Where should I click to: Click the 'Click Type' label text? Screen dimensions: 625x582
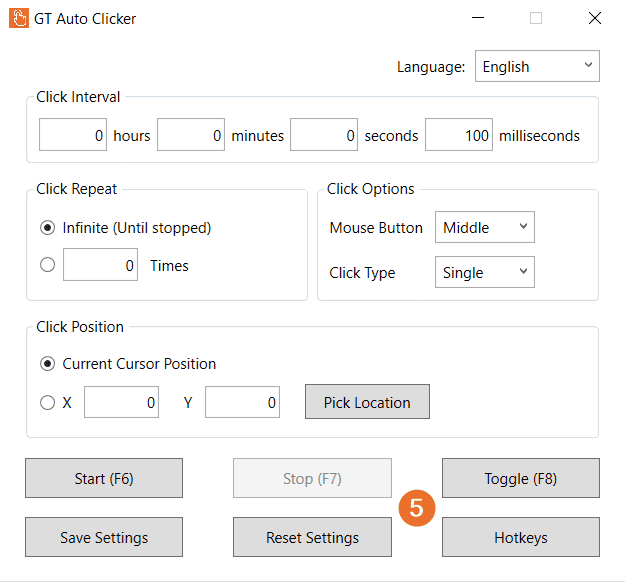362,273
